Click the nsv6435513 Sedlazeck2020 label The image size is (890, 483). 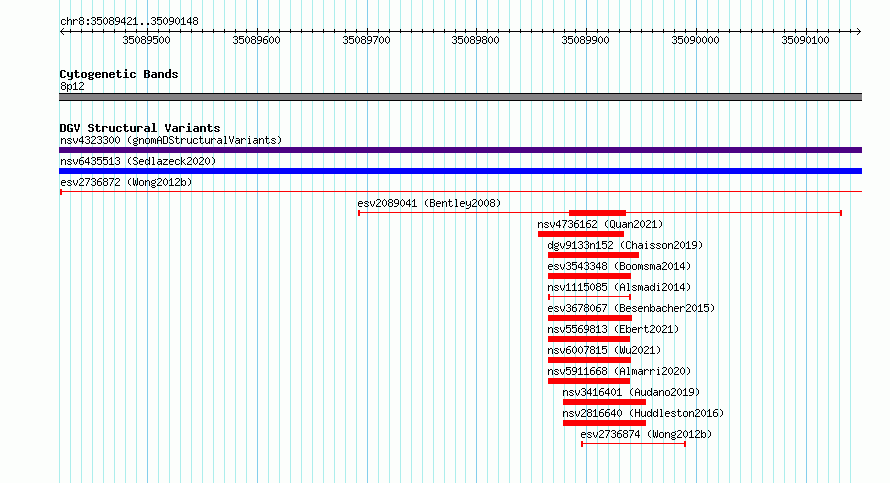point(138,161)
